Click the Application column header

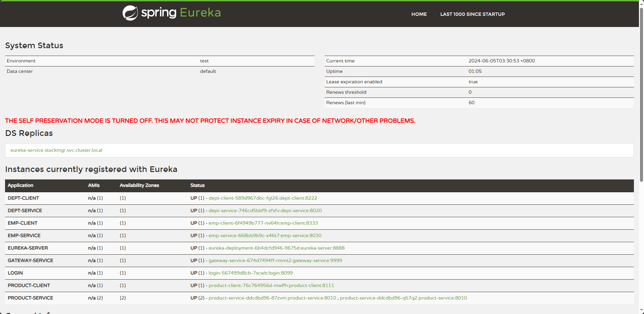21,185
